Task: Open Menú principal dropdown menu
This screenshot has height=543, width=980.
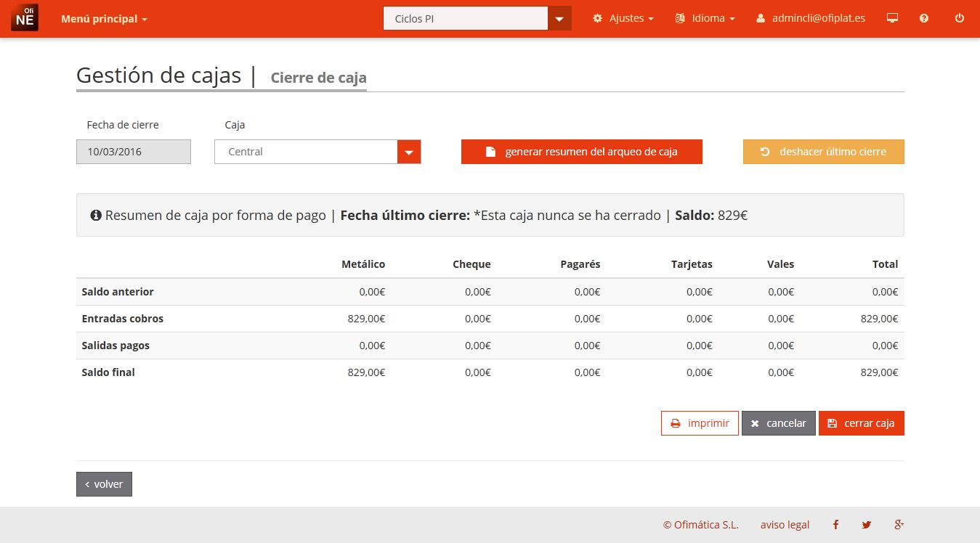Action: [x=104, y=19]
